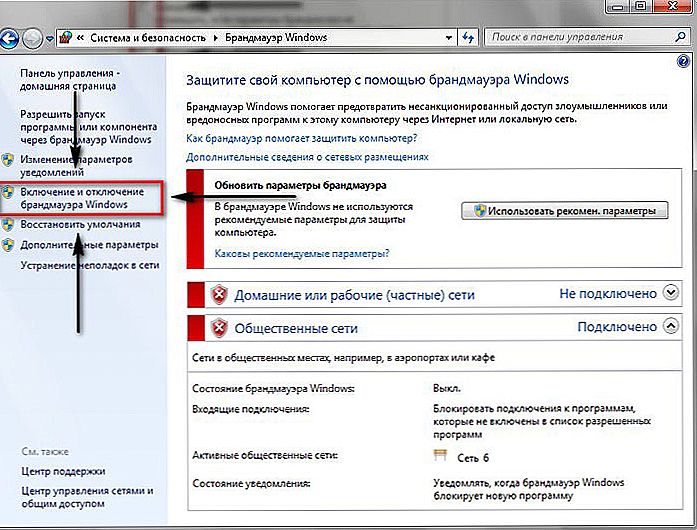Open «Система и безопасность» breadcrumb
The image size is (697, 530).
(148, 38)
